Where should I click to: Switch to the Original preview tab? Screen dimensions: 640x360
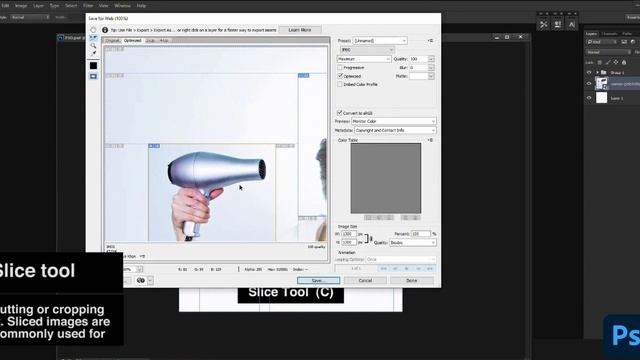click(x=112, y=40)
